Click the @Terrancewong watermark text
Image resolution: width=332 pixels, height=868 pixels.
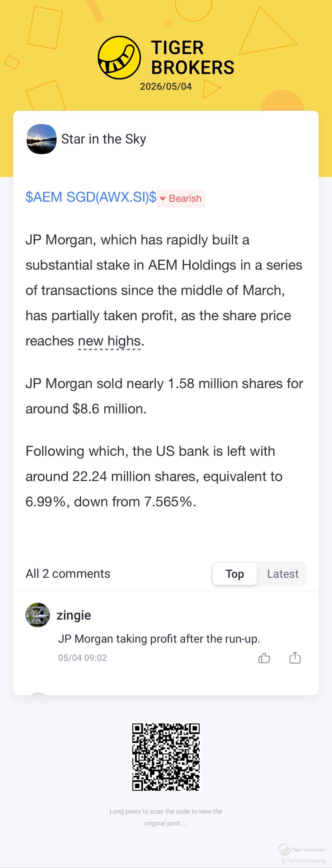tap(303, 860)
